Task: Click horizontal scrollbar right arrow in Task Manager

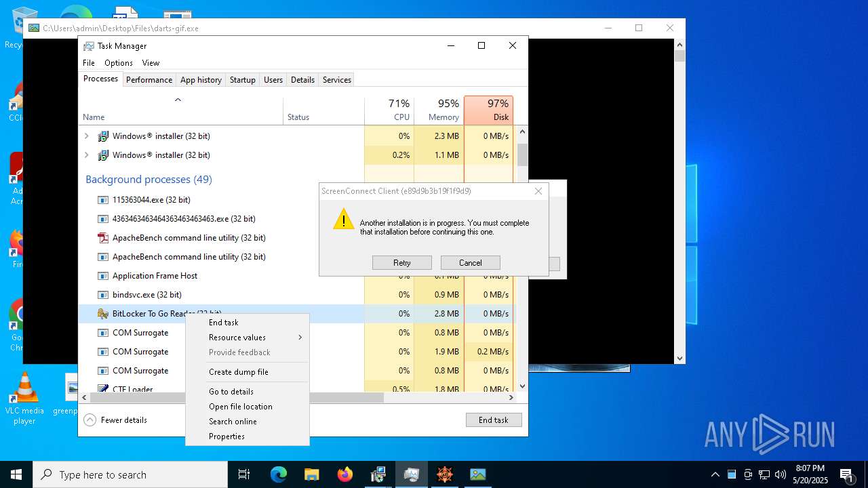Action: pos(512,398)
